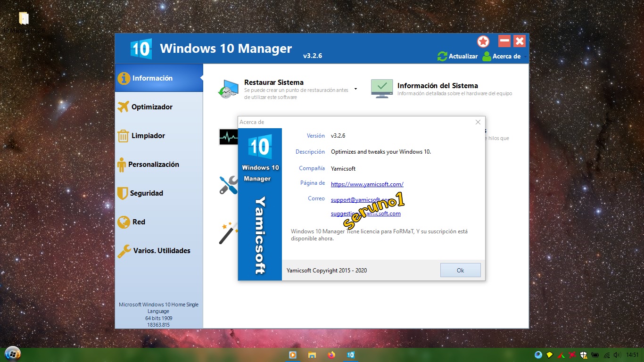
Task: Click the license text mentioning FoRMaT
Action: (380, 235)
